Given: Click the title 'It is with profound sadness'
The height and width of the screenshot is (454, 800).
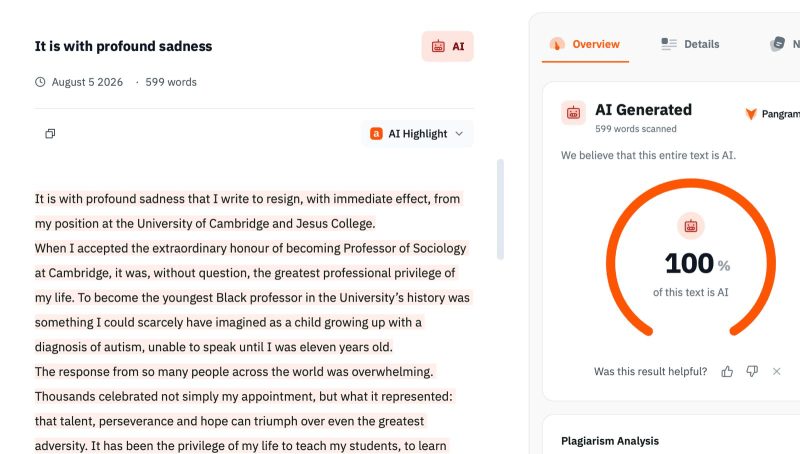Looking at the screenshot, I should pos(123,46).
